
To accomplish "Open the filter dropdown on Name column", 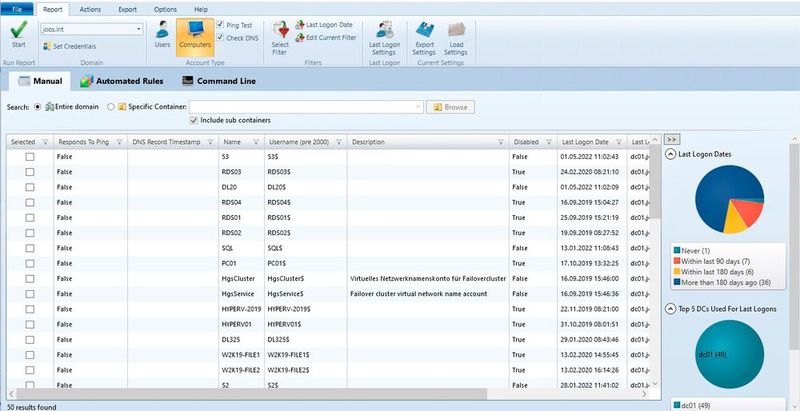I will coord(255,142).
